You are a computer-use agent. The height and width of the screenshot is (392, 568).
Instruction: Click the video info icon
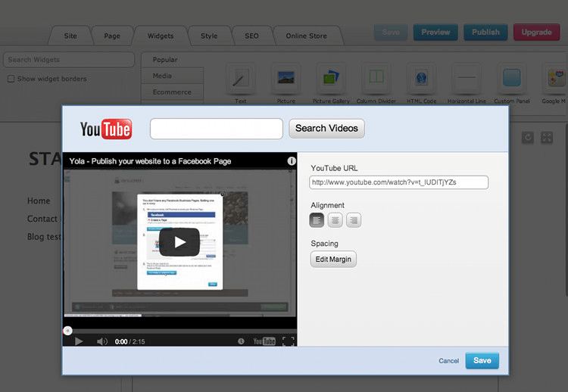pyautogui.click(x=292, y=161)
